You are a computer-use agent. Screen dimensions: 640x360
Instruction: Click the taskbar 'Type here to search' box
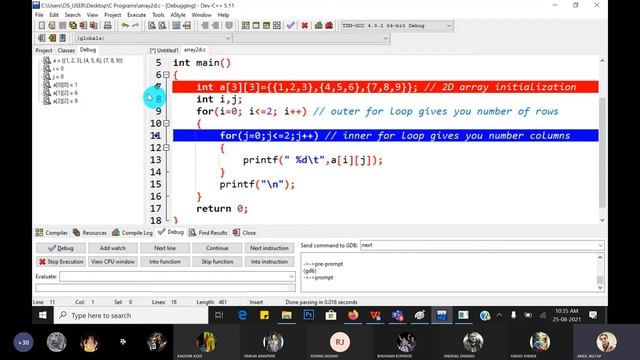[131, 315]
